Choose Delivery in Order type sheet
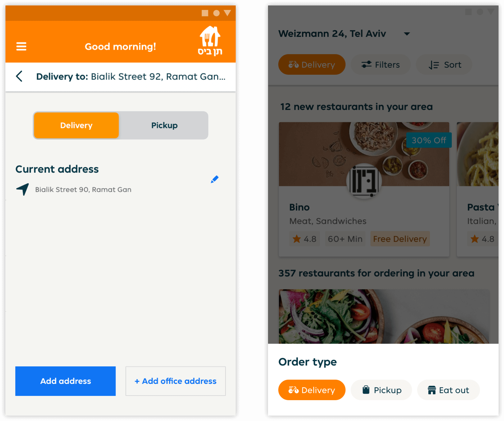The width and height of the screenshot is (504, 421). pyautogui.click(x=312, y=390)
